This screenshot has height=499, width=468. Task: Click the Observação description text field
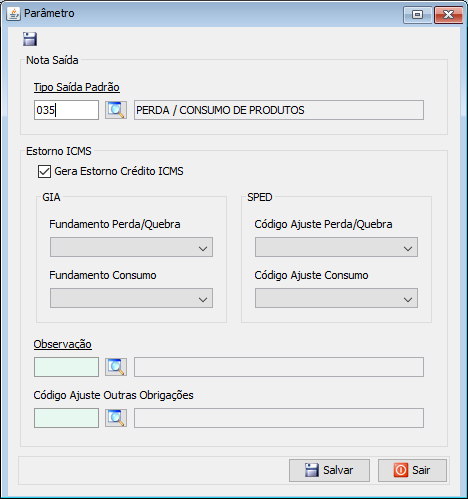[x=279, y=367]
